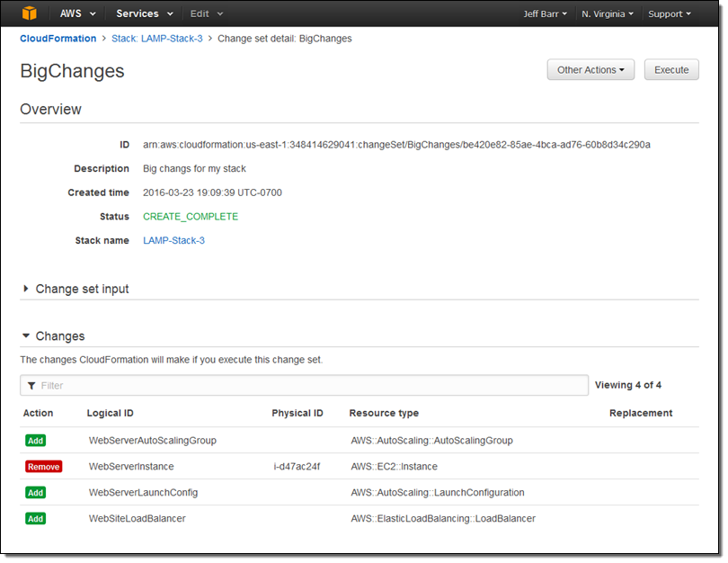The height and width of the screenshot is (563, 728).
Task: Click the Add badge for WebServerAutoScalingGroup
Action: tap(35, 441)
